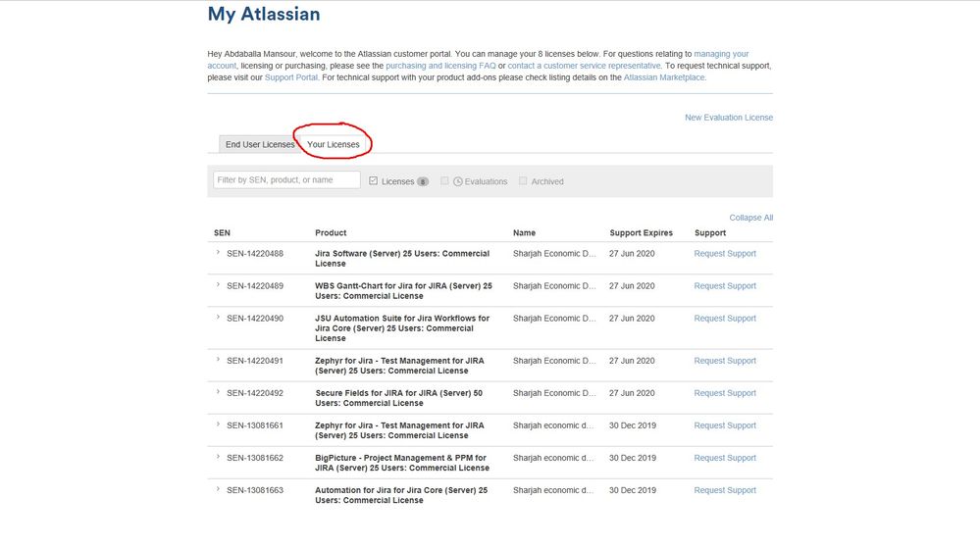
Task: Open the Support Portal link
Action: point(291,77)
